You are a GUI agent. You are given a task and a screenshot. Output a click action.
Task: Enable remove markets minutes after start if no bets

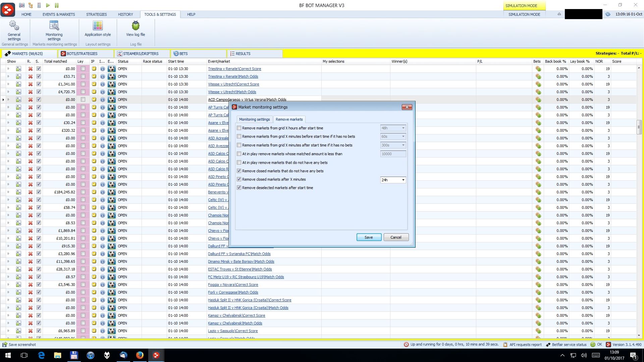coord(239,145)
